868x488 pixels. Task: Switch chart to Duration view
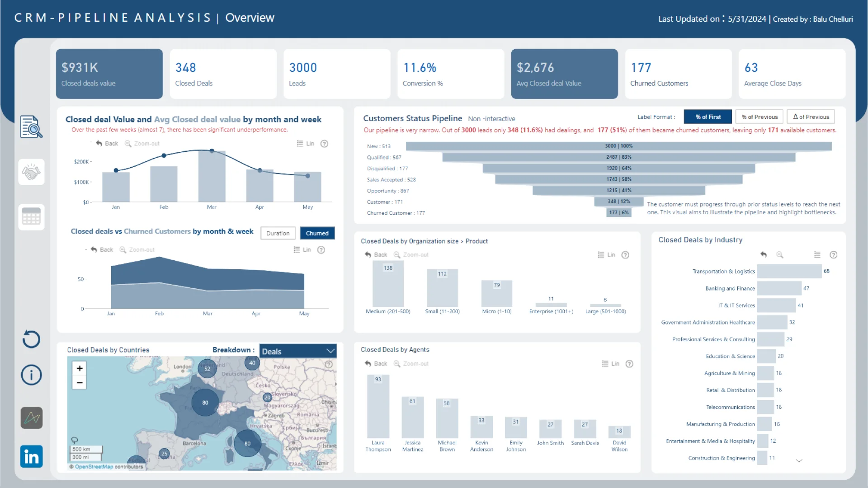click(278, 233)
